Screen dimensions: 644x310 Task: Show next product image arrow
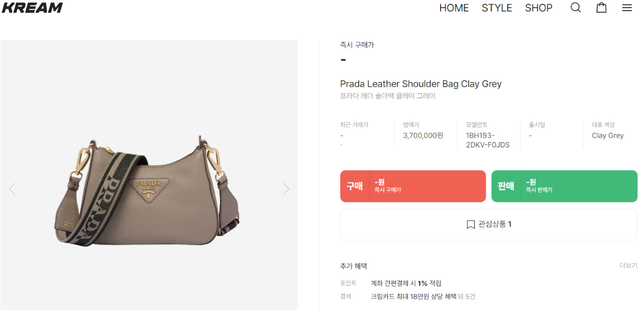pyautogui.click(x=286, y=189)
